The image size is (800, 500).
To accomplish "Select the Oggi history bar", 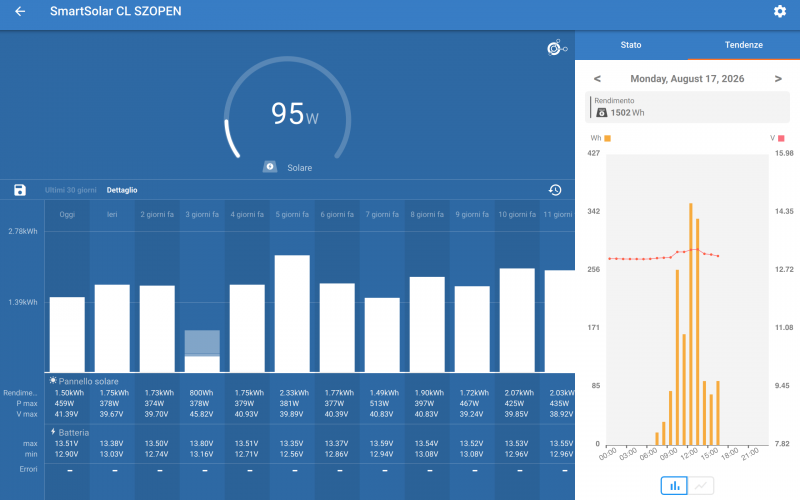I will 67,334.
